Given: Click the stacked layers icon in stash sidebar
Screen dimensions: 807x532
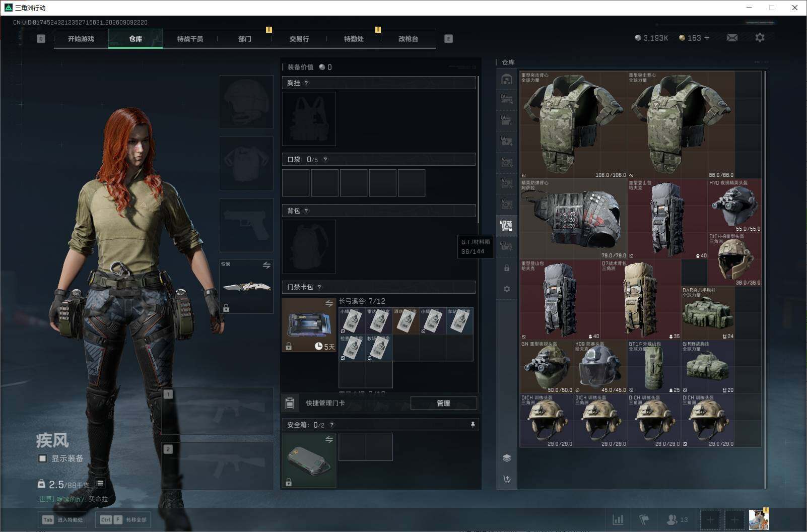Looking at the screenshot, I should (507, 457).
